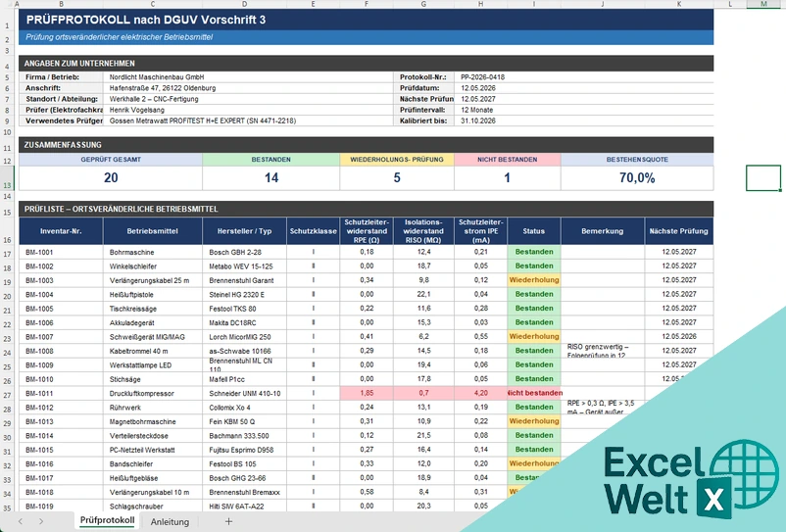This screenshot has height=532, width=786.
Task: Select cell 'Bosch GBH 2-28'
Action: [244, 252]
